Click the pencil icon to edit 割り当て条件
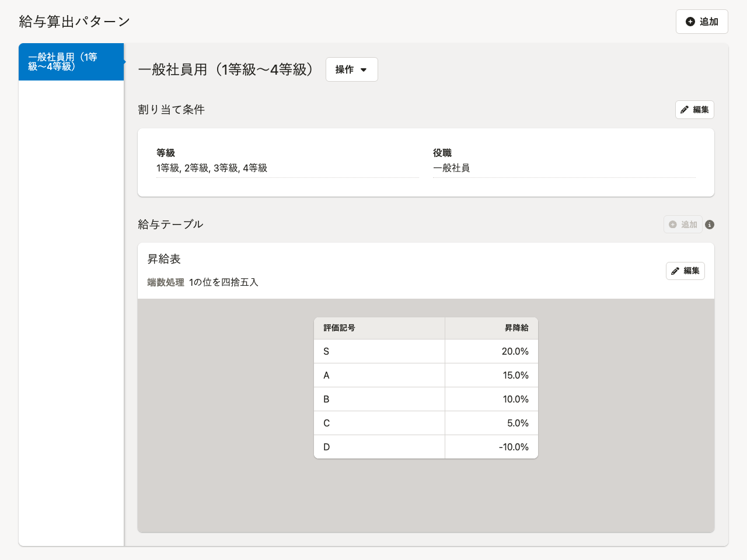Viewport: 747px width, 560px height. (685, 110)
